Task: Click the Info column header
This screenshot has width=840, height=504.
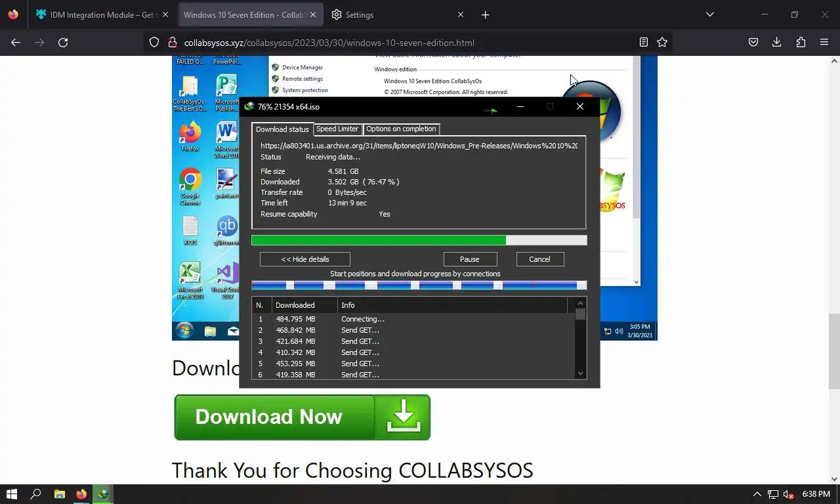Action: [x=453, y=305]
